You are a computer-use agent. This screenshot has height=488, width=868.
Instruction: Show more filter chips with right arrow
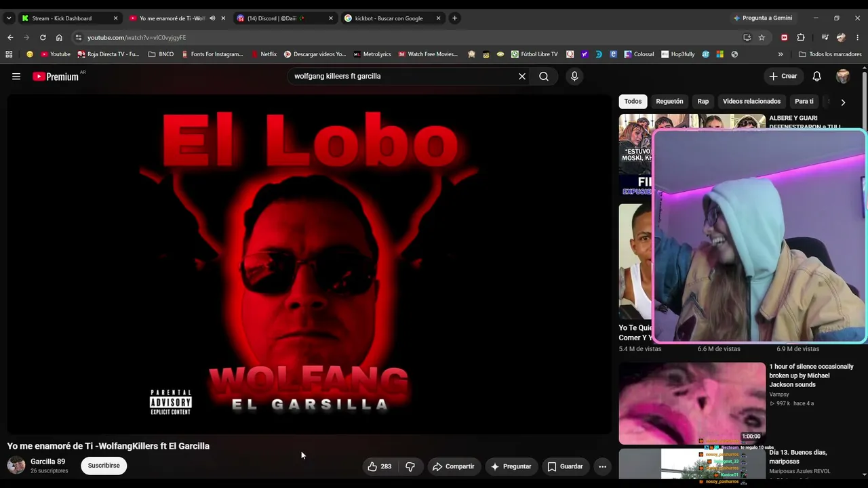click(x=843, y=102)
